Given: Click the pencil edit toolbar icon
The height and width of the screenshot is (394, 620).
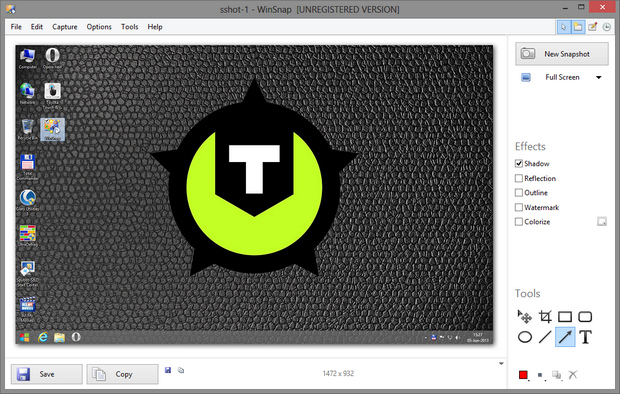Looking at the screenshot, I should tap(592, 27).
